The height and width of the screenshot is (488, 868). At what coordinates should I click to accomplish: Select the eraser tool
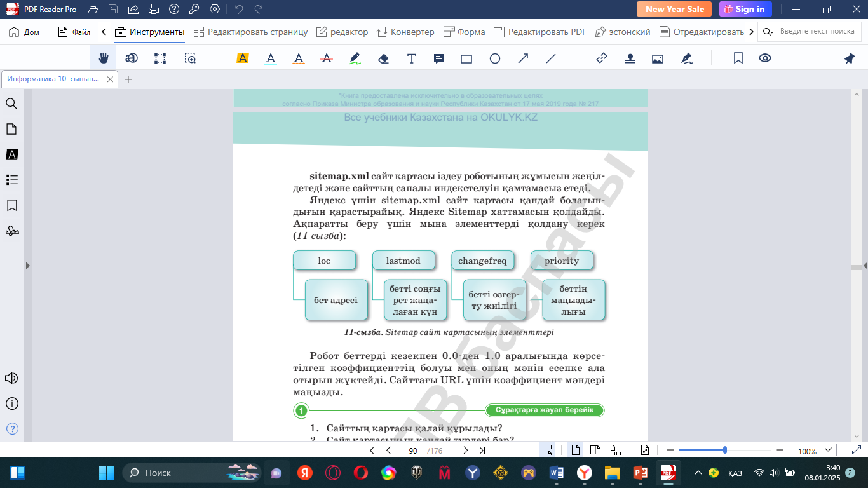tap(383, 58)
